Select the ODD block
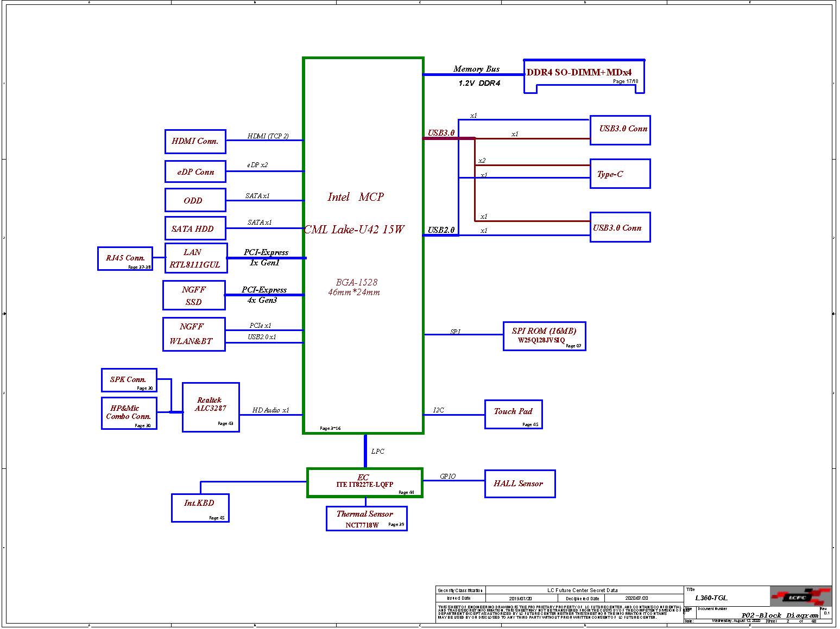Screen dimensions: 840x629 pos(195,200)
